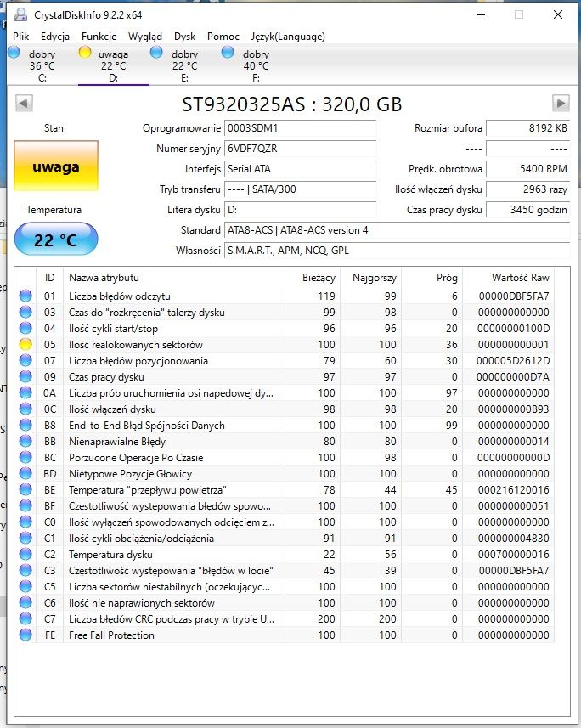This screenshot has width=581, height=728.
Task: Go to the previous disk with the left arrow
Action: pos(24,103)
